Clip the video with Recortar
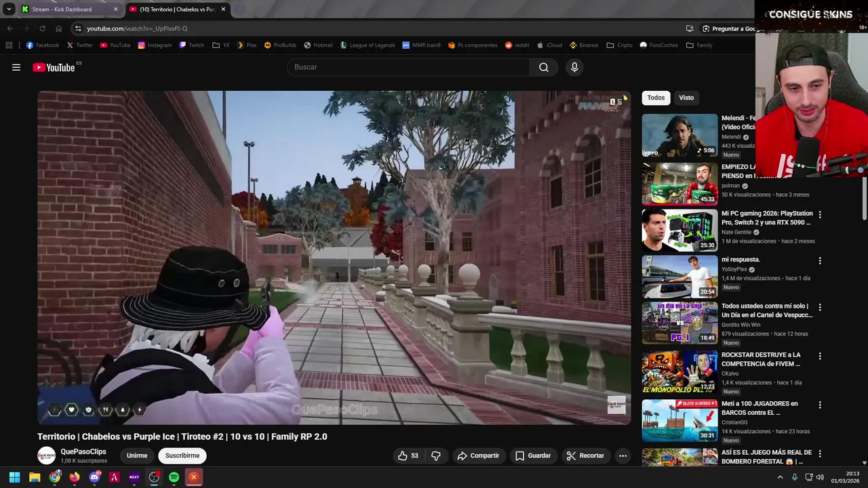Image resolution: width=868 pixels, height=488 pixels. [x=585, y=455]
